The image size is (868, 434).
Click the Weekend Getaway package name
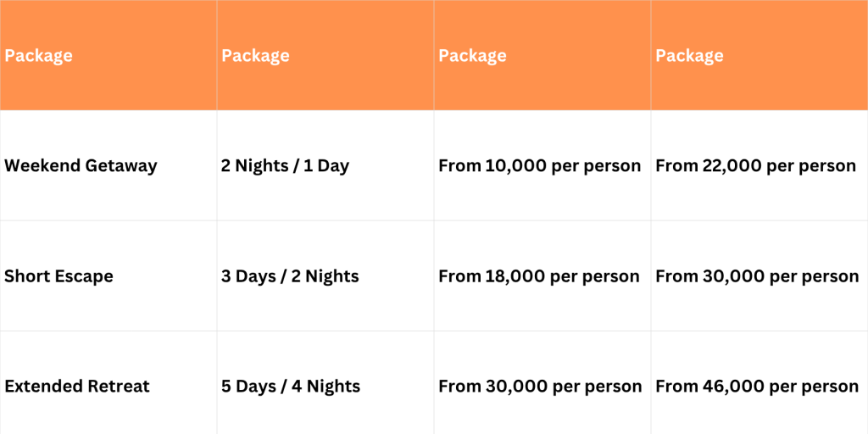(81, 166)
